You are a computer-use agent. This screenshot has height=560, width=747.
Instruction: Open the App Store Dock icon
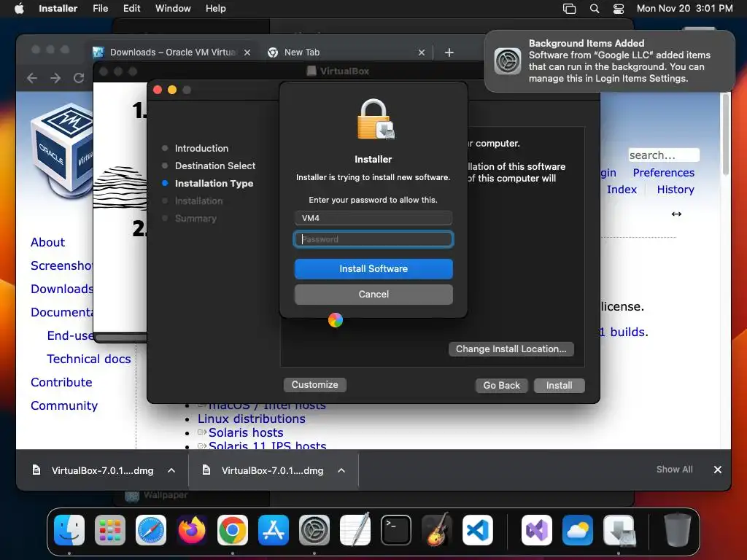(274, 530)
